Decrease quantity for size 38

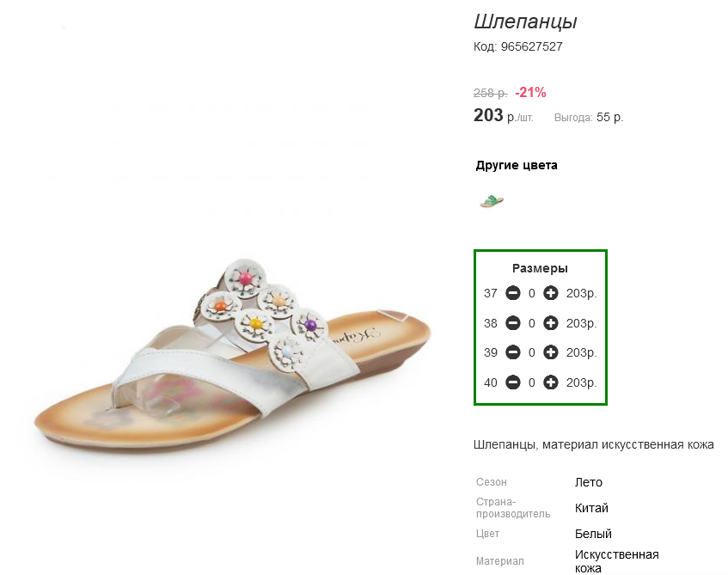click(x=513, y=323)
